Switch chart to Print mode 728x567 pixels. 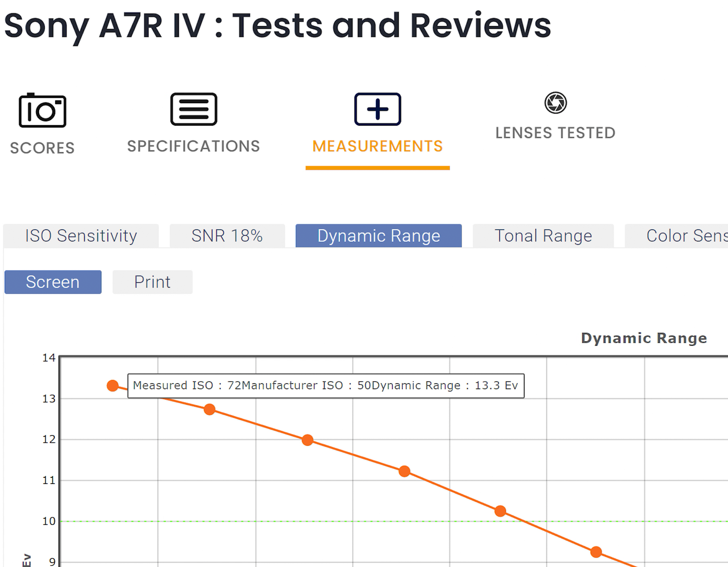[x=152, y=282]
